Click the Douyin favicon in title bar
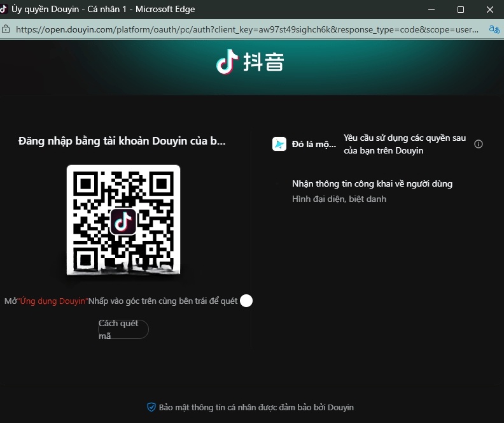The height and width of the screenshot is (423, 504). pos(3,9)
